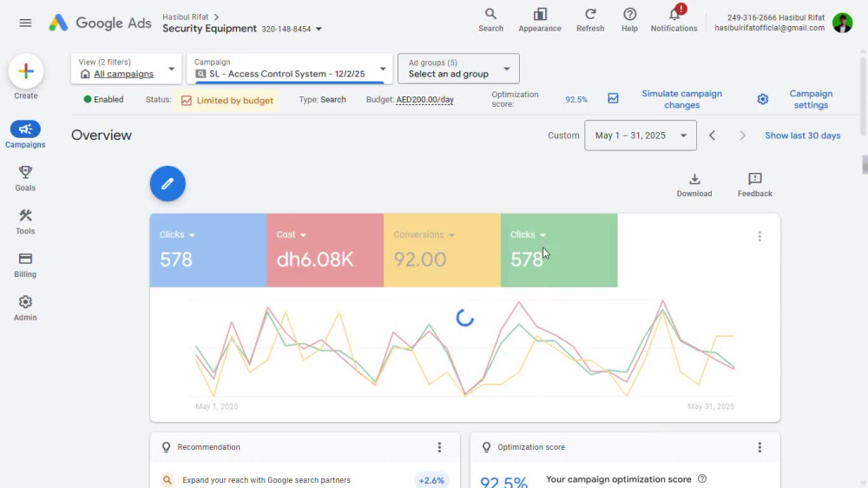Click the +2.6% recommendation badge
The width and height of the screenshot is (868, 488).
click(x=431, y=480)
